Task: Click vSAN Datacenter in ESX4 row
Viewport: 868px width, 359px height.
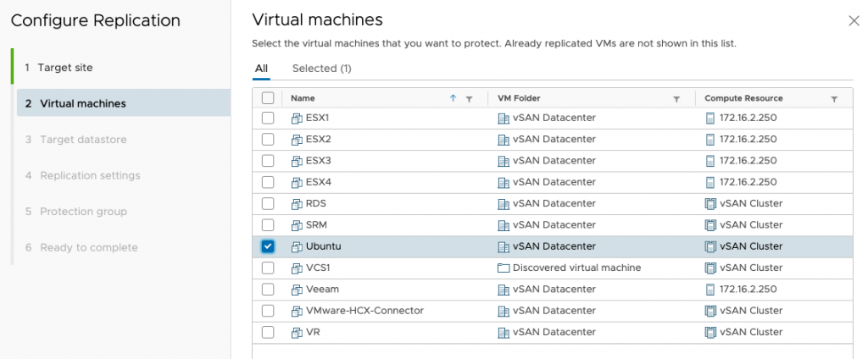Action: (x=554, y=181)
